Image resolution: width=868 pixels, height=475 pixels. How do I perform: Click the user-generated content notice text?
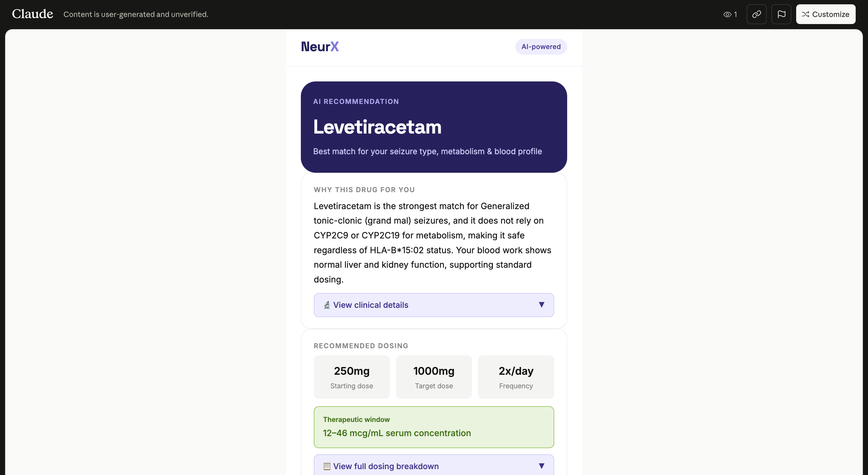point(136,14)
